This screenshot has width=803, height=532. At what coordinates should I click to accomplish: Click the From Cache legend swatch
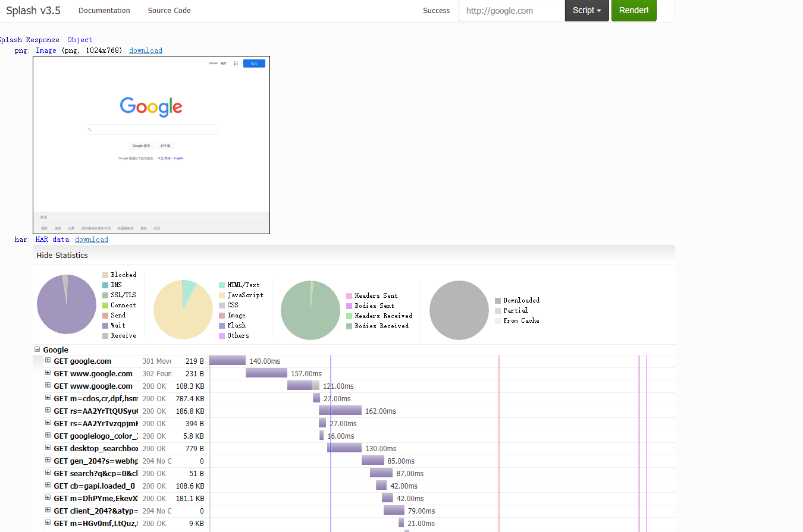pyautogui.click(x=498, y=321)
